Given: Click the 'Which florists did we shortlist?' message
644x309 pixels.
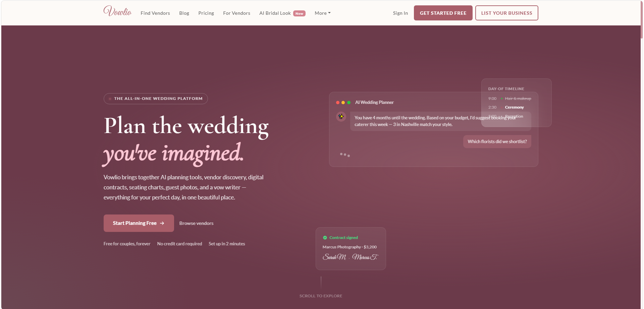Looking at the screenshot, I should [497, 141].
